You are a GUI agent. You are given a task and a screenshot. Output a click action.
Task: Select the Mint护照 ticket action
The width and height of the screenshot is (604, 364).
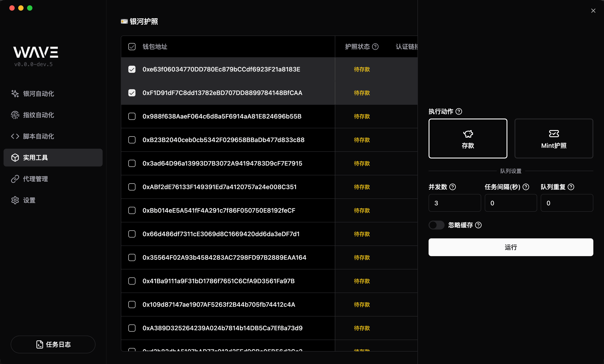click(554, 138)
